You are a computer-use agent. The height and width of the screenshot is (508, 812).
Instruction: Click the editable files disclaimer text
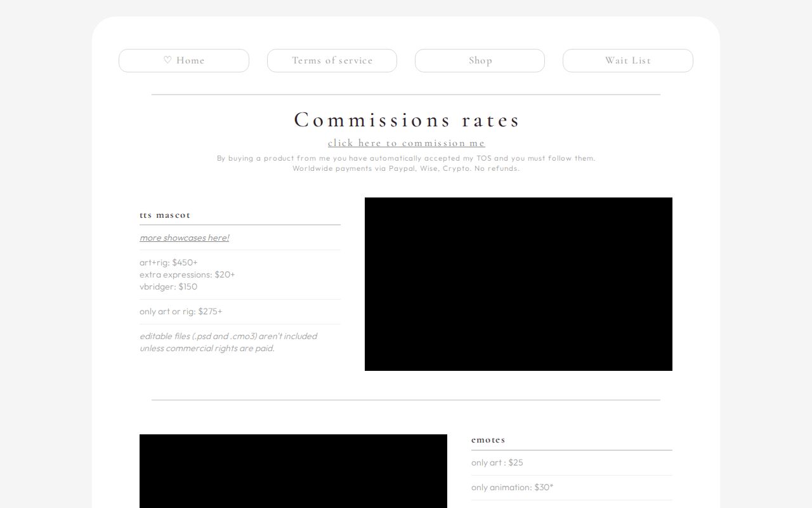[x=228, y=342]
